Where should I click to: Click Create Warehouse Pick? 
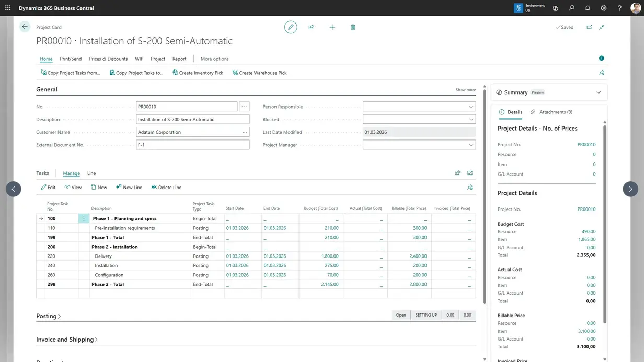[x=259, y=73]
